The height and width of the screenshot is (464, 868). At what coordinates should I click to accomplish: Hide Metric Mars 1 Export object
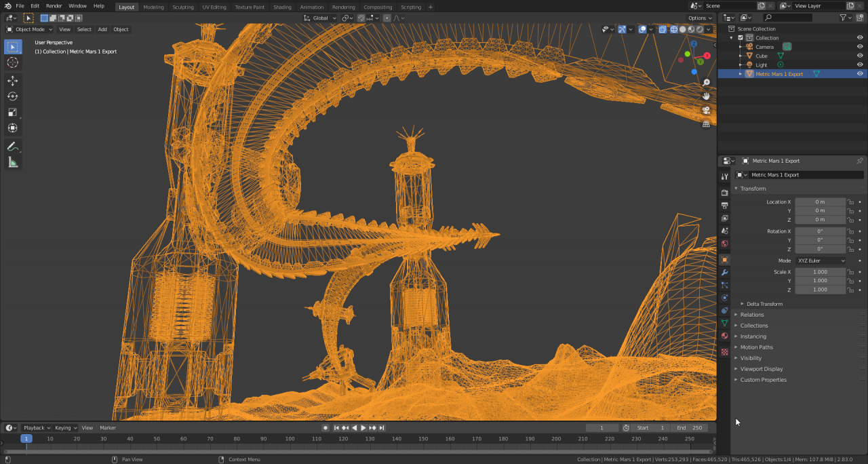click(860, 74)
